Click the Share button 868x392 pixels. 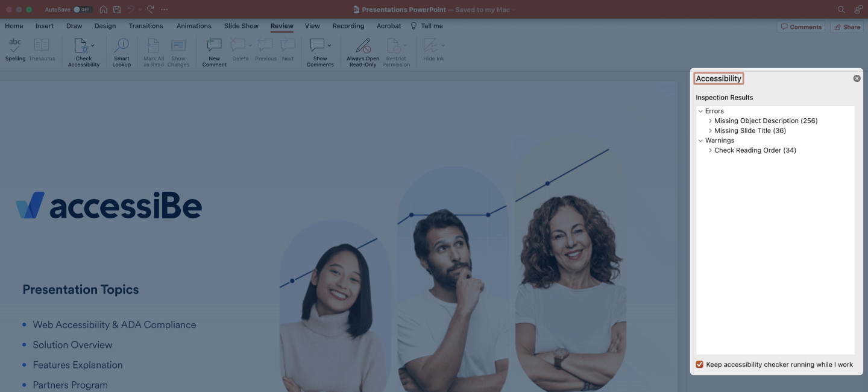coord(846,27)
